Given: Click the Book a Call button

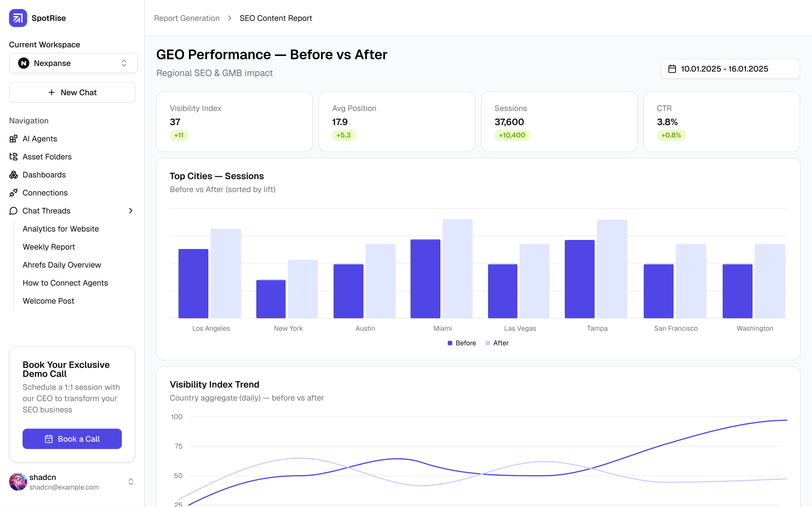Looking at the screenshot, I should (72, 439).
